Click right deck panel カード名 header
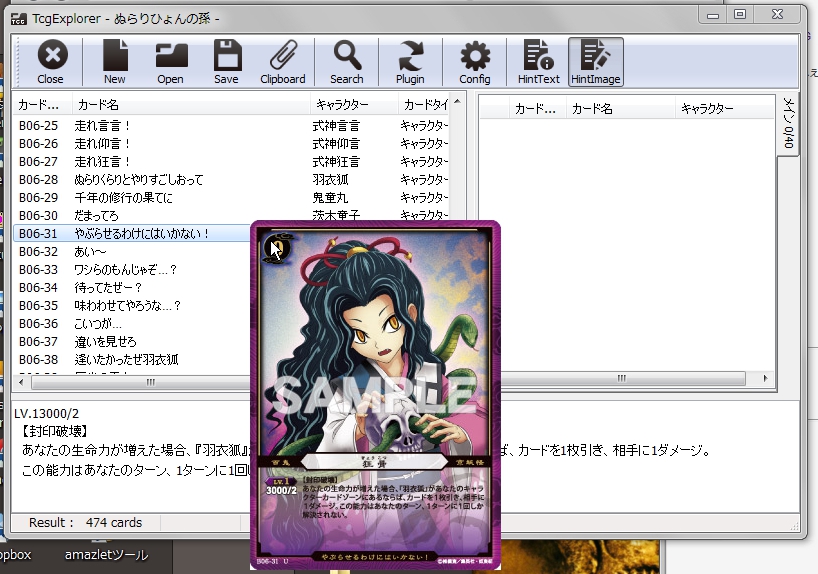Image resolution: width=818 pixels, height=574 pixels. click(x=621, y=109)
